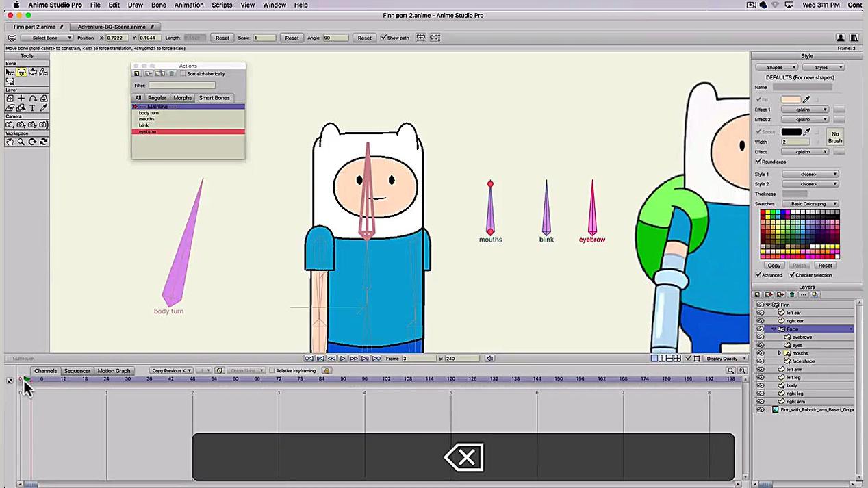Viewport: 868px width, 488px height.
Task: Click the timeline keyframe lock icon
Action: point(327,371)
